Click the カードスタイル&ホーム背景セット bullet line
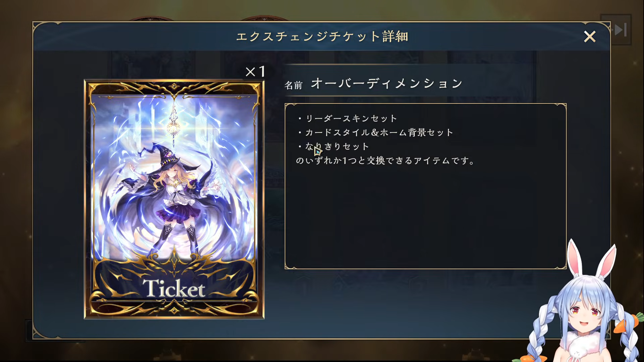Screen dimensions: 644x362 pyautogui.click(x=375, y=132)
